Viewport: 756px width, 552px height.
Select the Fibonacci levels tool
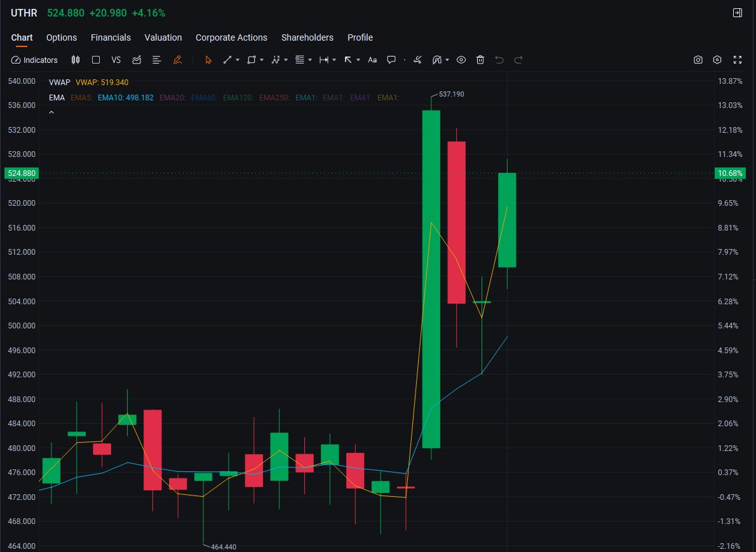(x=299, y=60)
